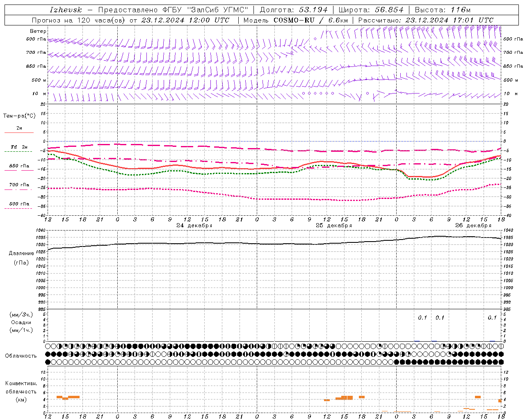The height and width of the screenshot is (420, 525).
Task: Click the "Облачность" cloud cover row label
Action: click(x=21, y=356)
